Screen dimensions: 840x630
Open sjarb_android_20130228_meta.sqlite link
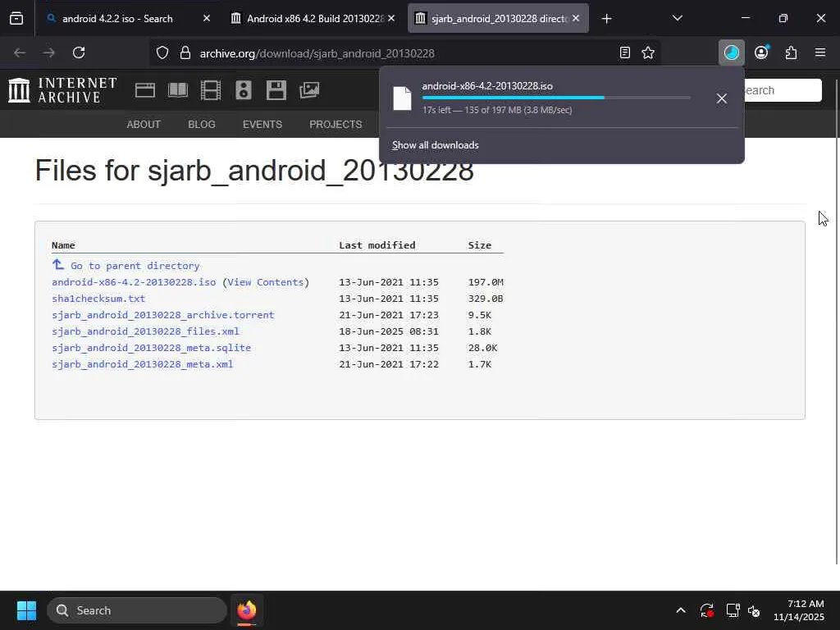151,348
